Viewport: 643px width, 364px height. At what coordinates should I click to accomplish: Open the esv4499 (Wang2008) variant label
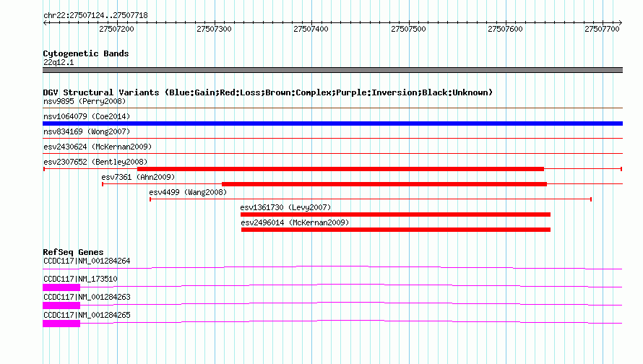(x=188, y=192)
